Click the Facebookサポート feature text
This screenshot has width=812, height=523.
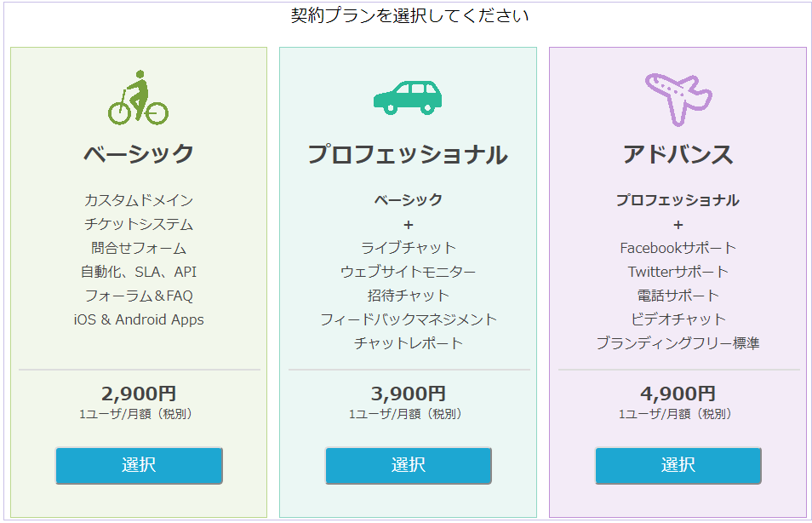pos(678,248)
